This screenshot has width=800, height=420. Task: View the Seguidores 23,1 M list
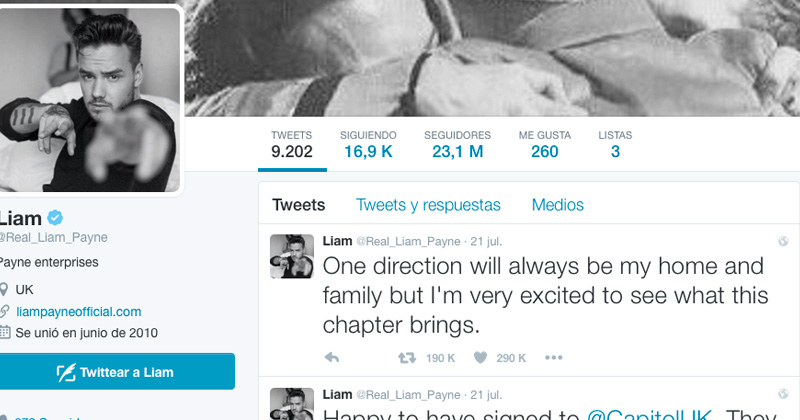458,144
